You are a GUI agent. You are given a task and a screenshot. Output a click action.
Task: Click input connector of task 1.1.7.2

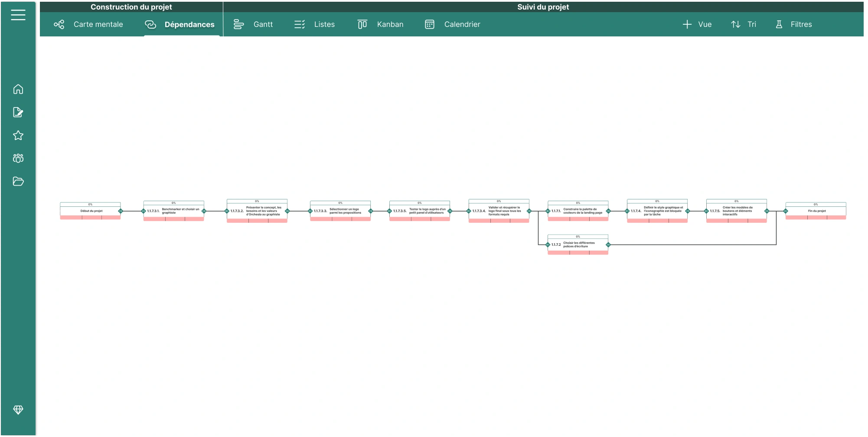548,245
